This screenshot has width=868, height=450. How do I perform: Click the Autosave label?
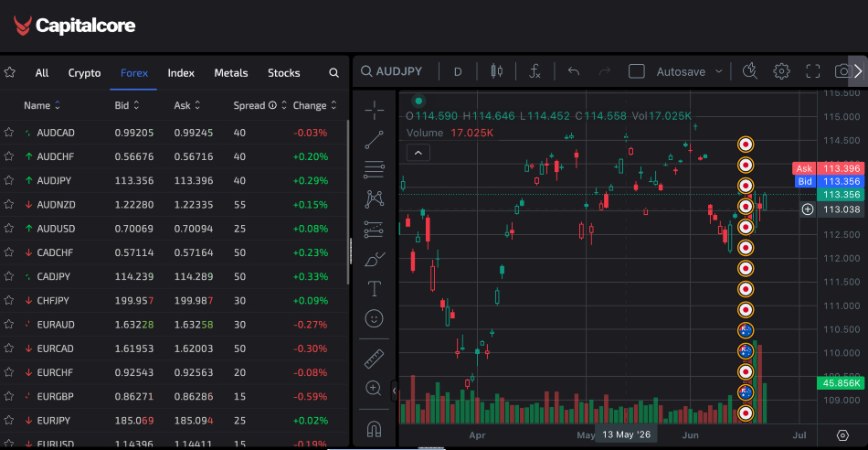[681, 71]
